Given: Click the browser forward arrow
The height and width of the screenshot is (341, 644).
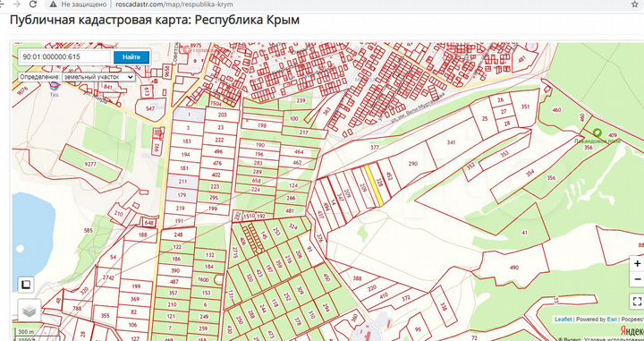Looking at the screenshot, I should coord(16,4).
